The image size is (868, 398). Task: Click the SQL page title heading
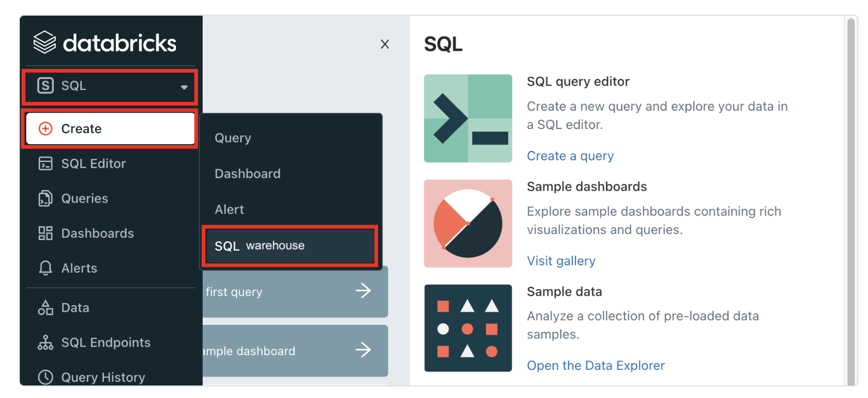(x=443, y=44)
